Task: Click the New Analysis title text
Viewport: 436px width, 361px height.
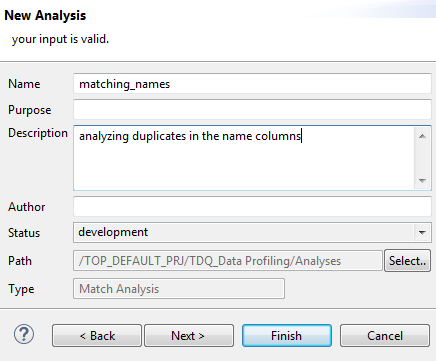Action: tap(45, 15)
